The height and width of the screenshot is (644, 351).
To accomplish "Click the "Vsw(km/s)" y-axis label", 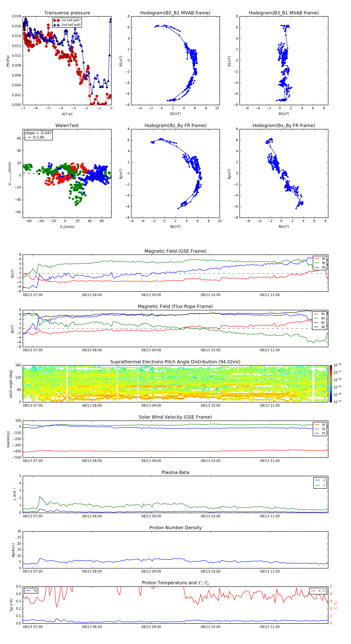I will point(8,439).
